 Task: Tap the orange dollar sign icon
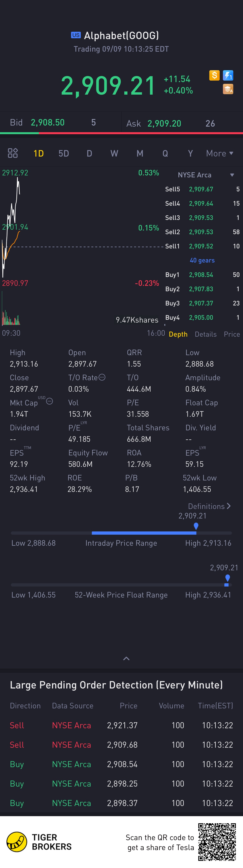click(x=214, y=75)
